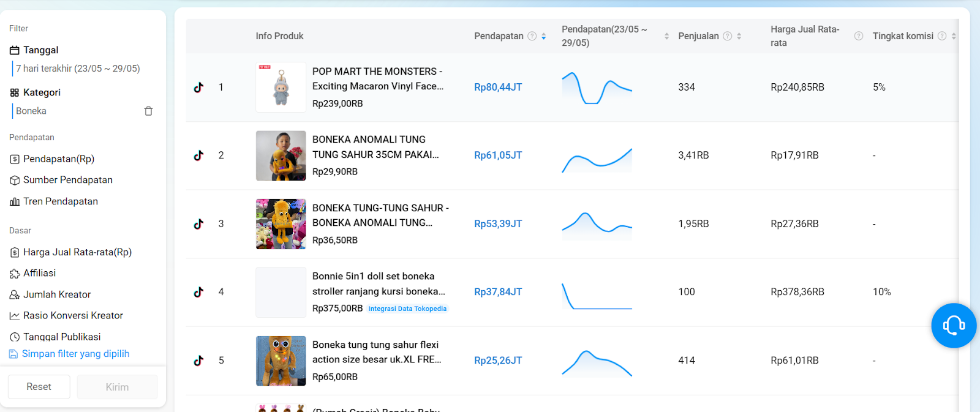Click the Info Produk column header
The width and height of the screenshot is (980, 412).
tap(280, 36)
